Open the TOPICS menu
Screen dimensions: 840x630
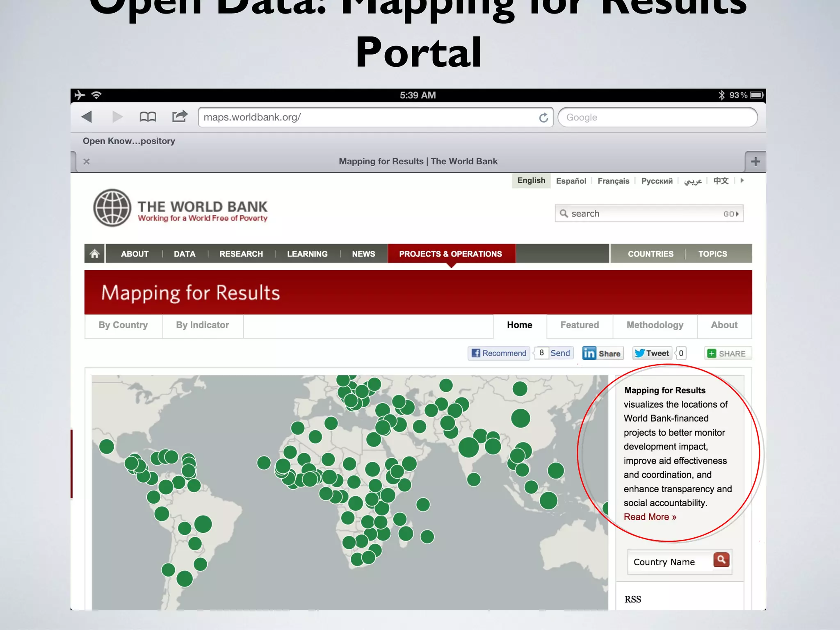713,254
